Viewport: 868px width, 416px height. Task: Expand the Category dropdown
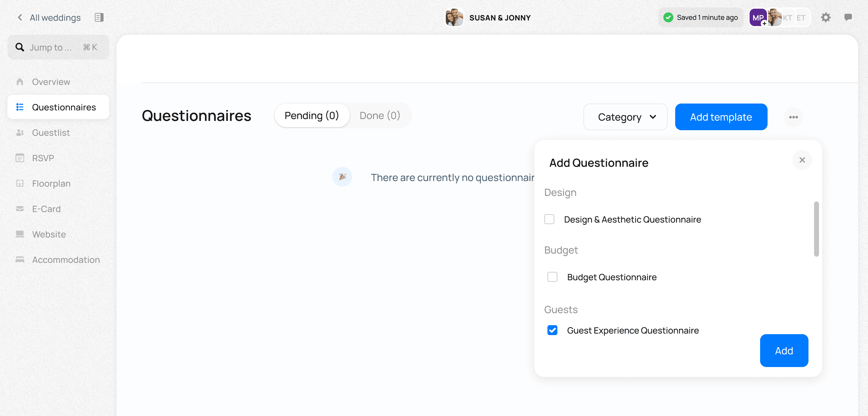point(625,117)
